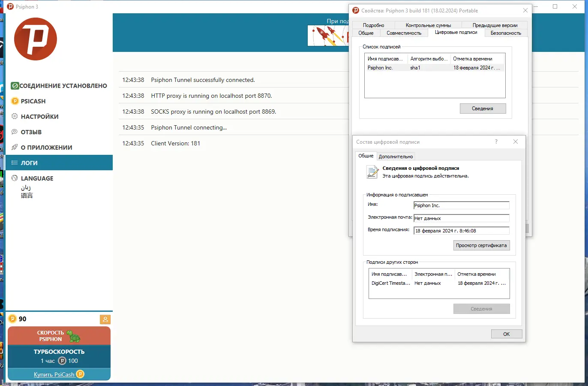Image resolution: width=588 pixels, height=386 pixels.
Task: Open Настройки section
Action: click(59, 117)
